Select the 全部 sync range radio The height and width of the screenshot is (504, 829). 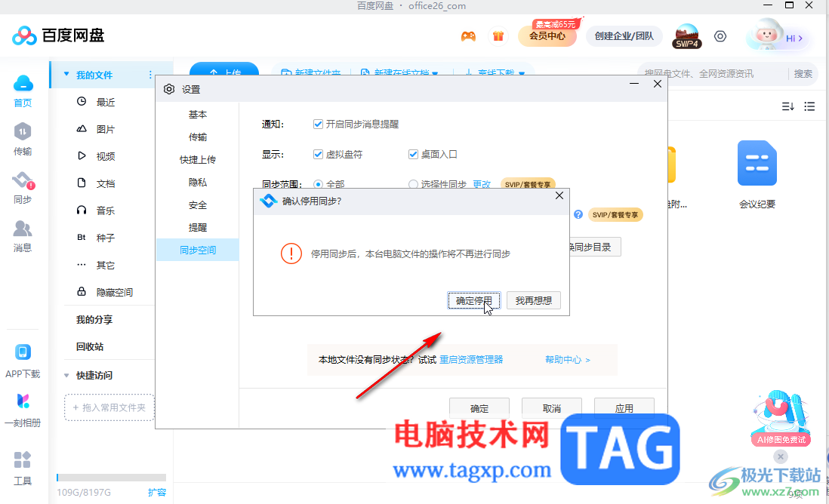318,184
